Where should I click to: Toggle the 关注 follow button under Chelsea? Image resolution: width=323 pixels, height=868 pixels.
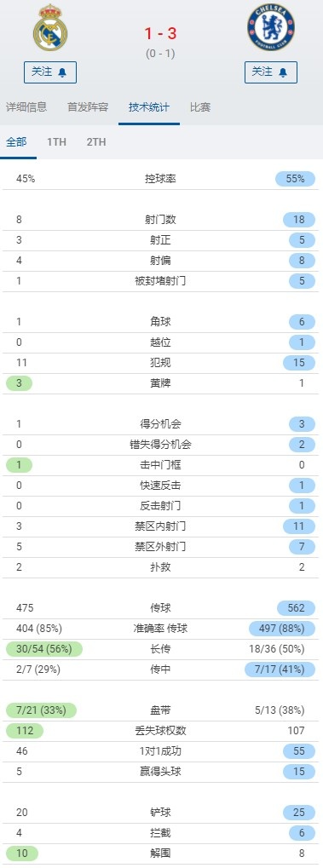click(x=271, y=72)
